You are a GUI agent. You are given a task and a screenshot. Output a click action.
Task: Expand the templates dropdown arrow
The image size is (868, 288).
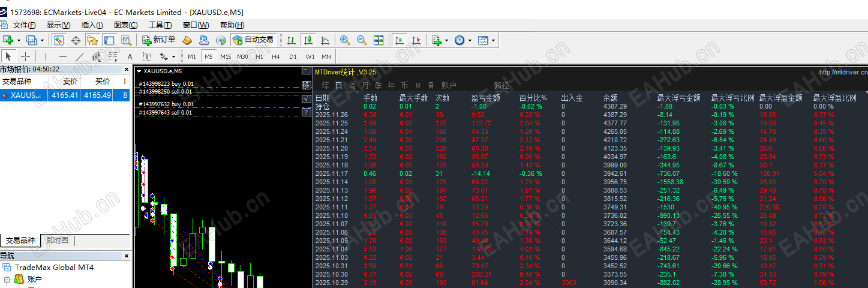[493, 41]
